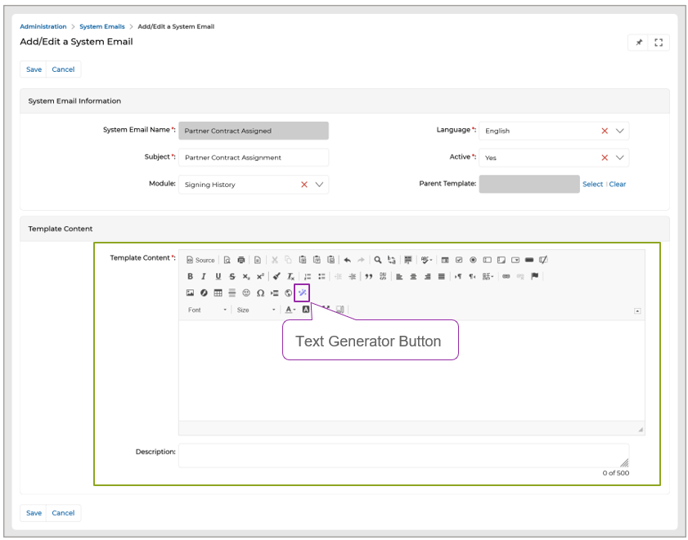The image size is (688, 540).
Task: Click the print icon in the editor toolbar
Action: coord(241,260)
